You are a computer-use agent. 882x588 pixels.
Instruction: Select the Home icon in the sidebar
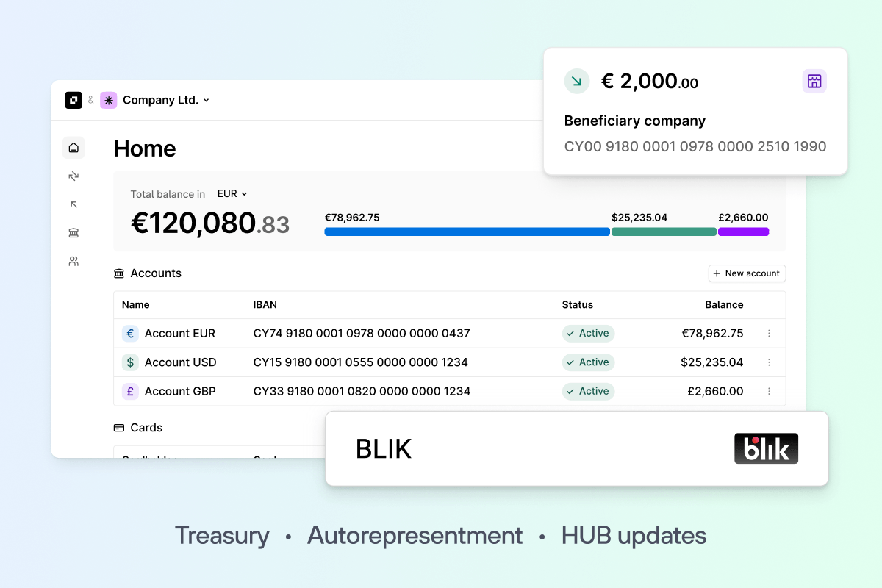tap(73, 147)
